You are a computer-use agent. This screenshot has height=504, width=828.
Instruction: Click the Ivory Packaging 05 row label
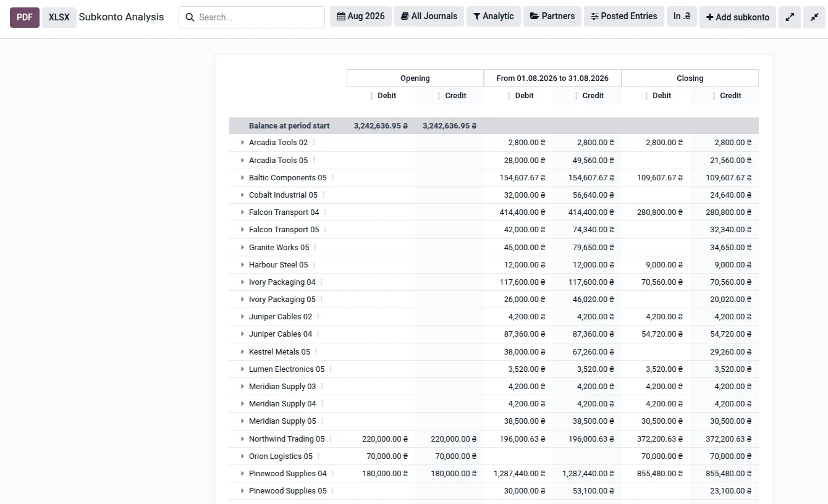coord(282,300)
